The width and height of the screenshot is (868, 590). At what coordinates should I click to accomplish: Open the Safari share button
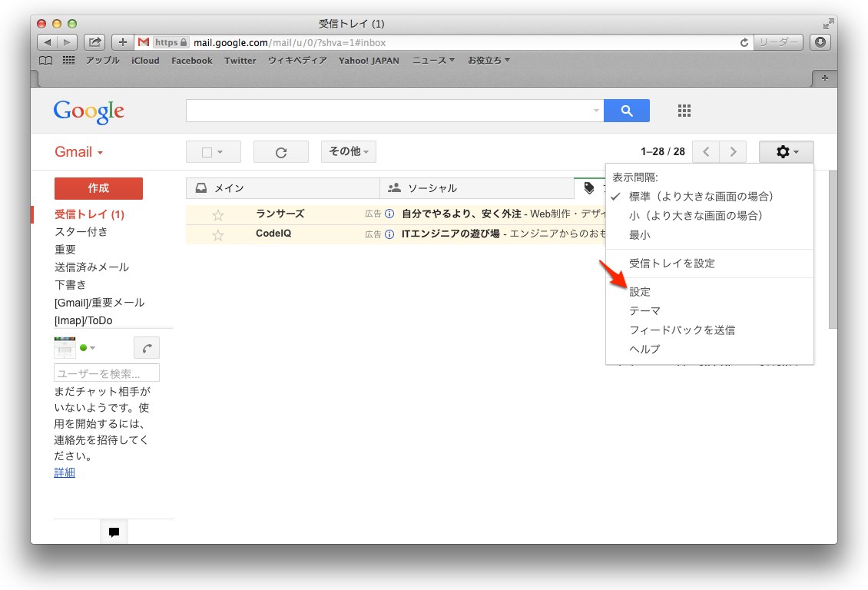[94, 42]
